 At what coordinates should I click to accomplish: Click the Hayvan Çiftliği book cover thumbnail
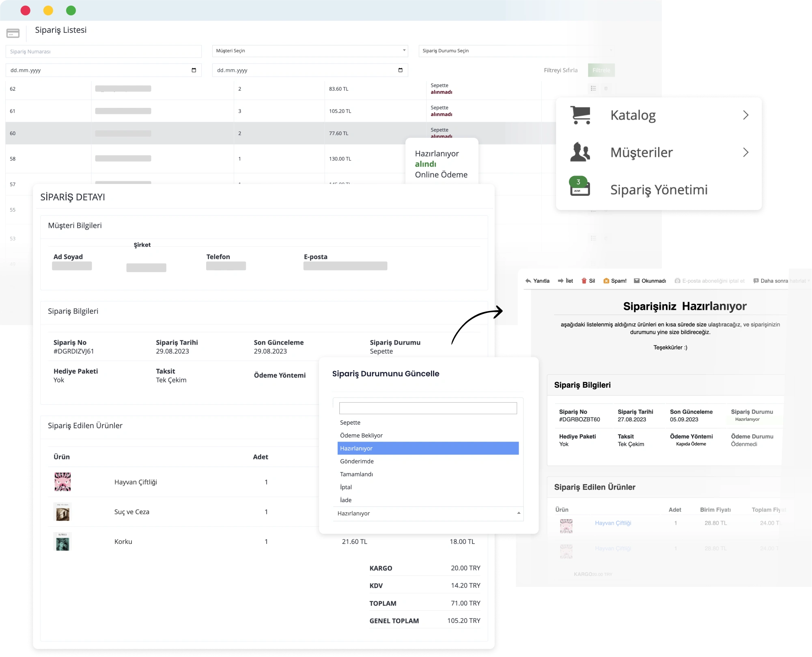[x=62, y=482]
